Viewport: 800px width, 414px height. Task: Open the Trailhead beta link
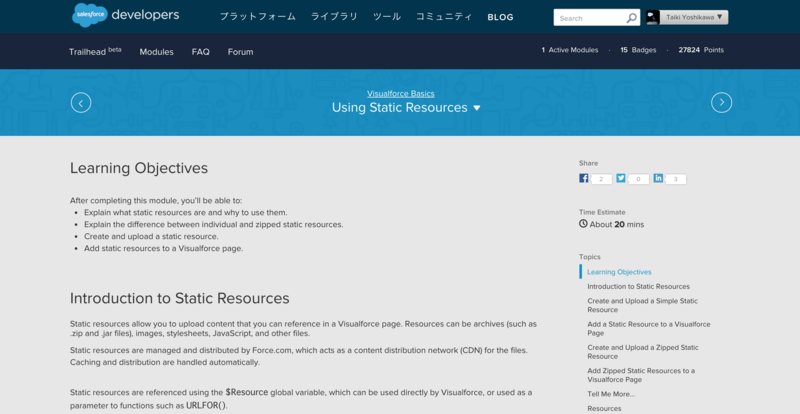(95, 51)
